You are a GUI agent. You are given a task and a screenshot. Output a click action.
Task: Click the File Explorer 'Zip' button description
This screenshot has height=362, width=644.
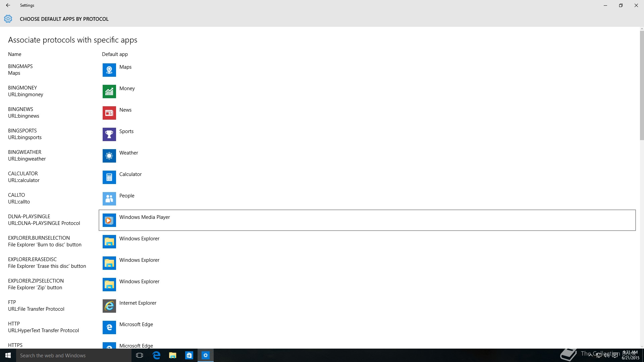coord(35,288)
